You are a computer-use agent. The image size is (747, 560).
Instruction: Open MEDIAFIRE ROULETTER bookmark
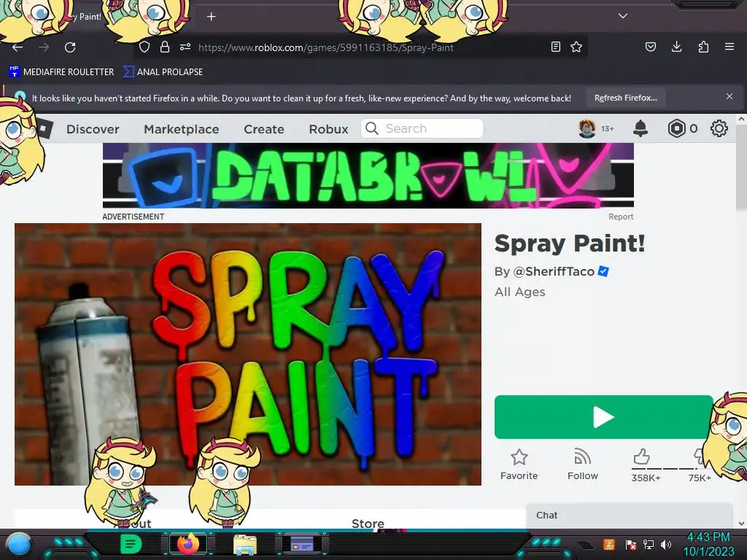pyautogui.click(x=61, y=72)
